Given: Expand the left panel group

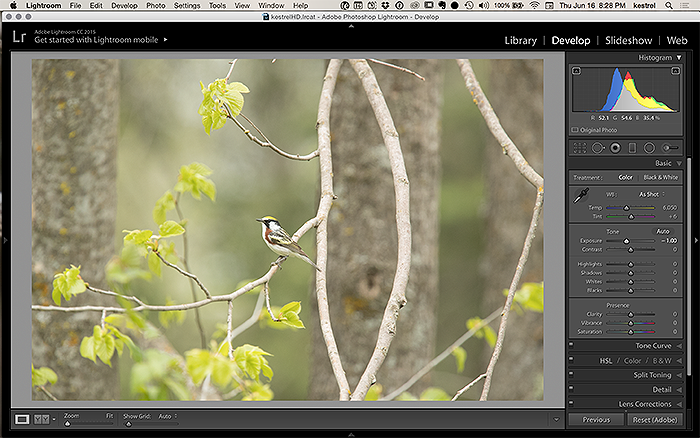Looking at the screenshot, I should click(x=5, y=240).
